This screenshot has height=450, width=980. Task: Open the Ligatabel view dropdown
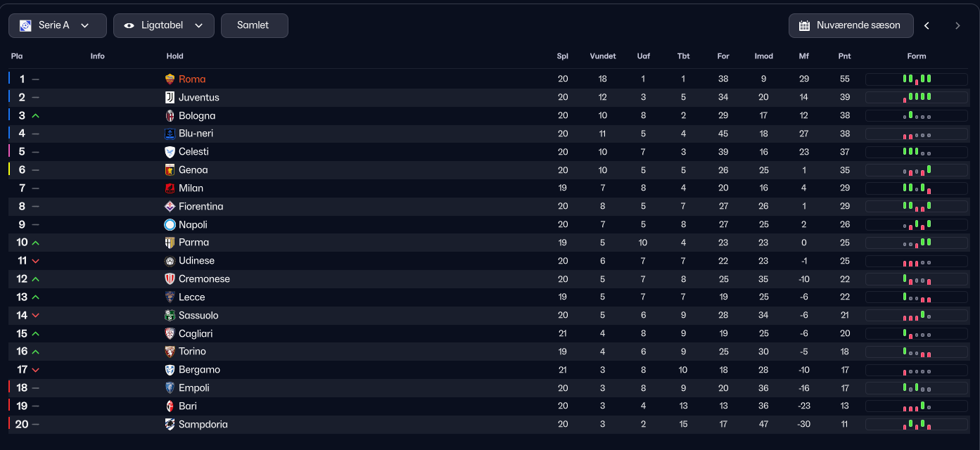coord(163,25)
